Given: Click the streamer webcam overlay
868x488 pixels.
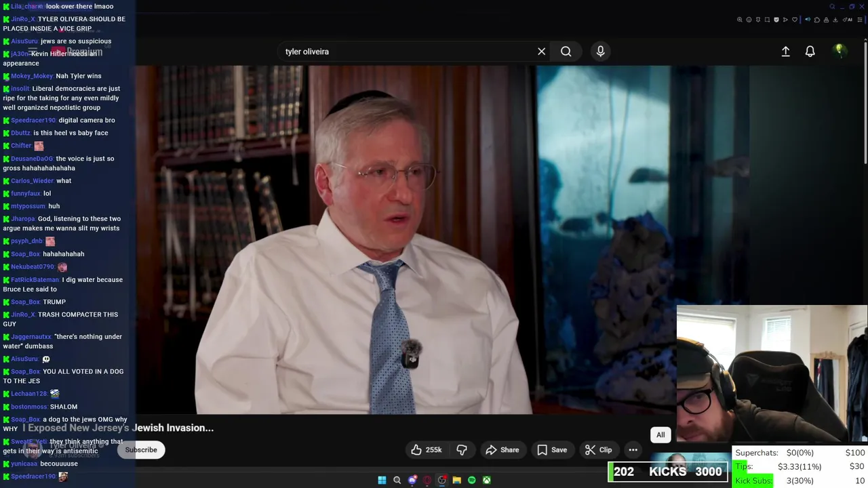Looking at the screenshot, I should [x=772, y=374].
